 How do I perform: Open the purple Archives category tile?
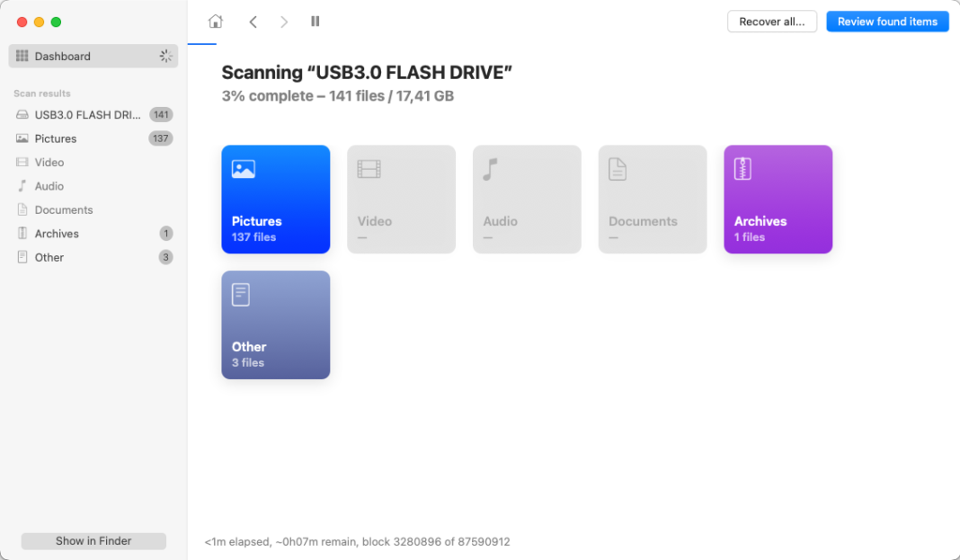coord(778,199)
